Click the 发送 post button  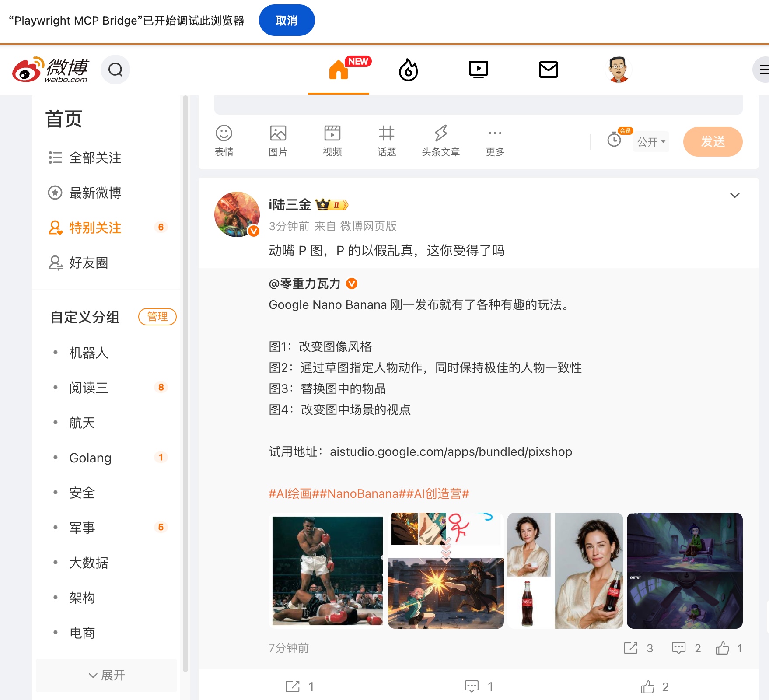713,142
